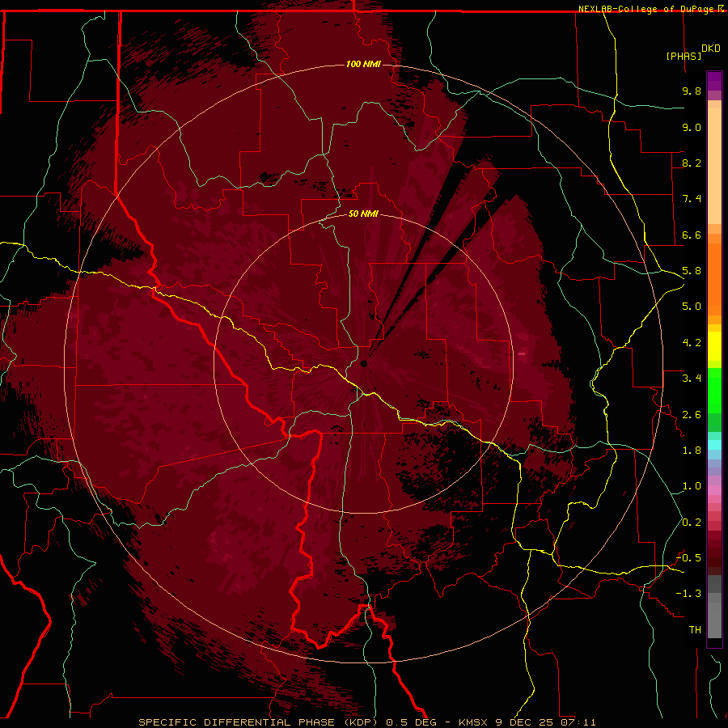Pick the cyan band on the color scale
This screenshot has height=728, width=728.
pos(714,445)
